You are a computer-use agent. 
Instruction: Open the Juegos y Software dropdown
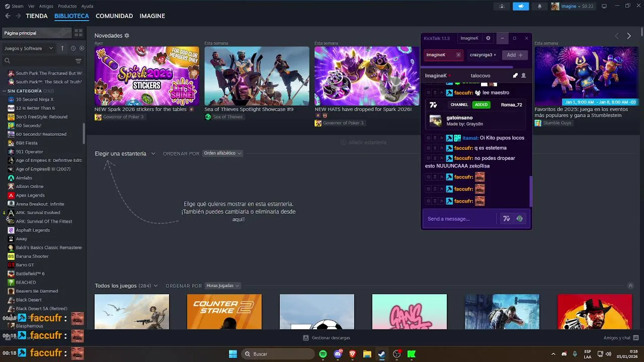pos(29,48)
